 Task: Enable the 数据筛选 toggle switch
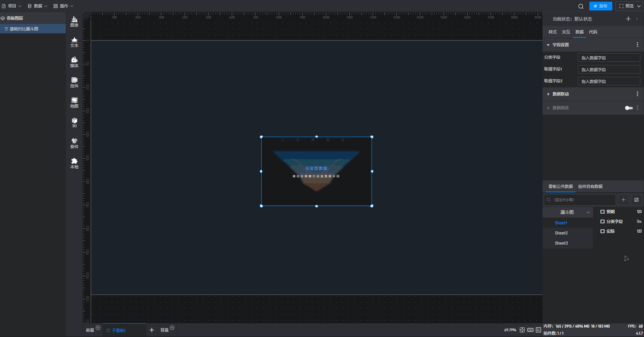628,108
